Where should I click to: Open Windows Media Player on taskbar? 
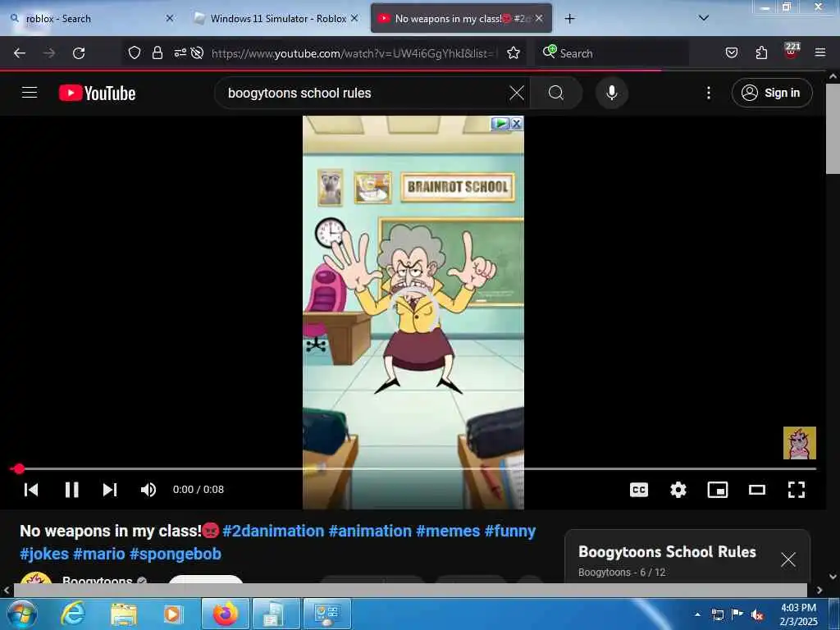172,614
